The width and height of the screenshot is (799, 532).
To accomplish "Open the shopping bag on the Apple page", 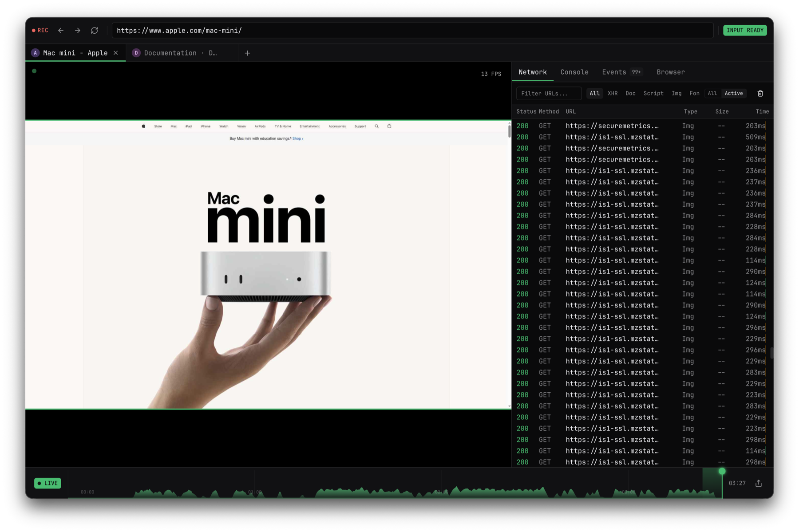I will tap(389, 126).
